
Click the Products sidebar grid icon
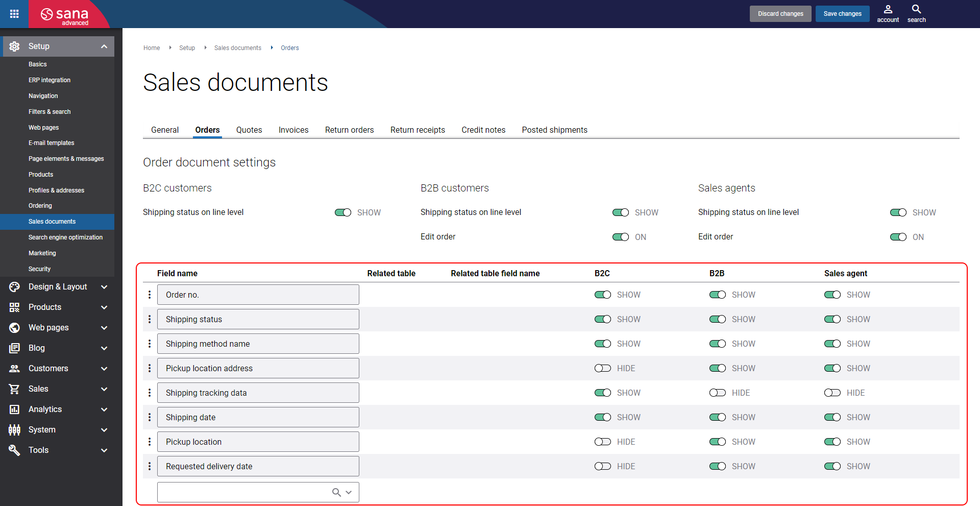pos(14,307)
